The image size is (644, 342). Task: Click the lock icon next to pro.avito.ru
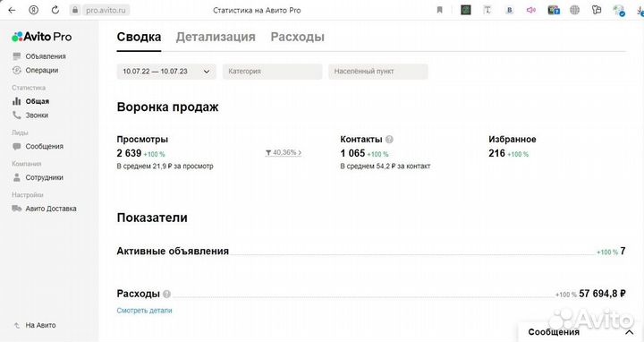pos(75,10)
